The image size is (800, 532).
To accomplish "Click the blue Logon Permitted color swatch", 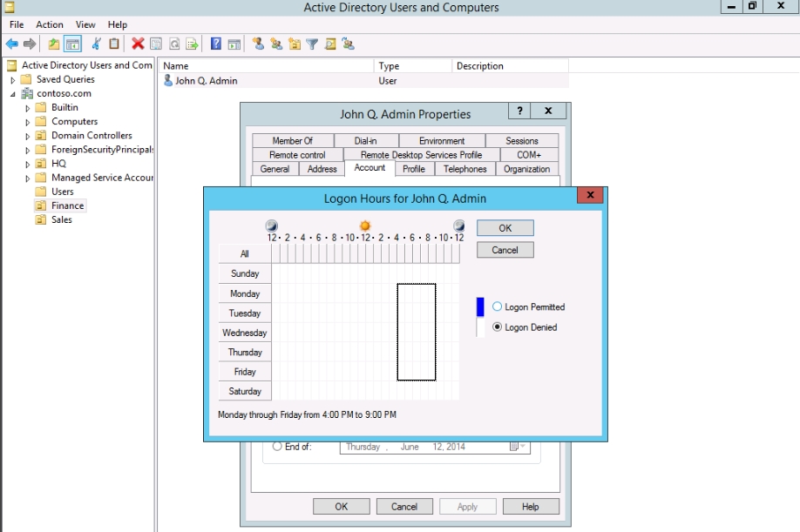I will click(479, 306).
